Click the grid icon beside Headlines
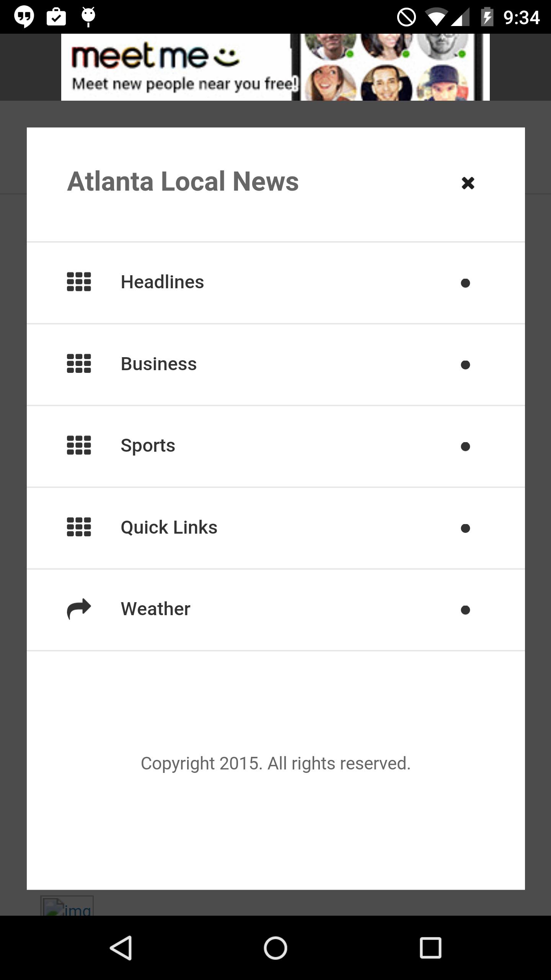This screenshot has height=980, width=551. (x=79, y=282)
